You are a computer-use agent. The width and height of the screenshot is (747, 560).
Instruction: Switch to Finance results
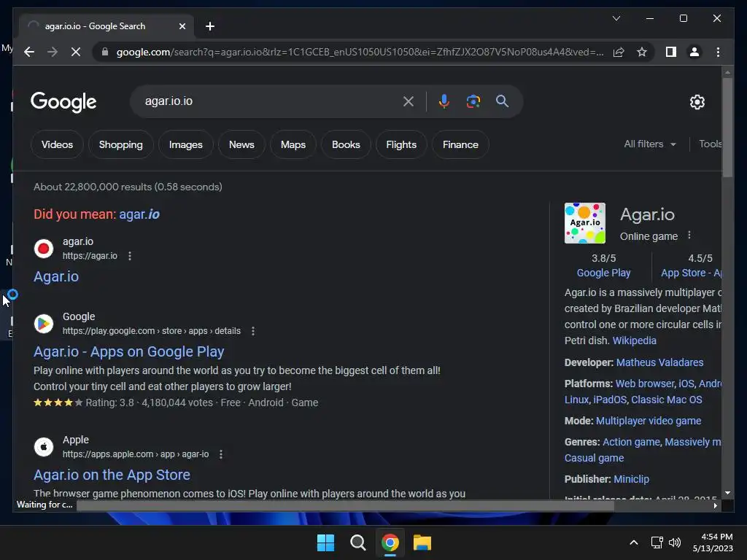click(x=460, y=145)
